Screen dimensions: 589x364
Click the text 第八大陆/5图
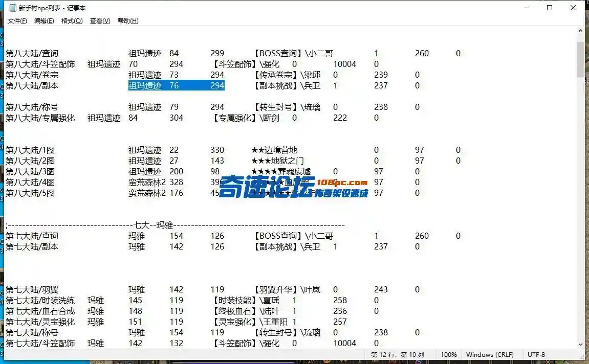click(30, 193)
